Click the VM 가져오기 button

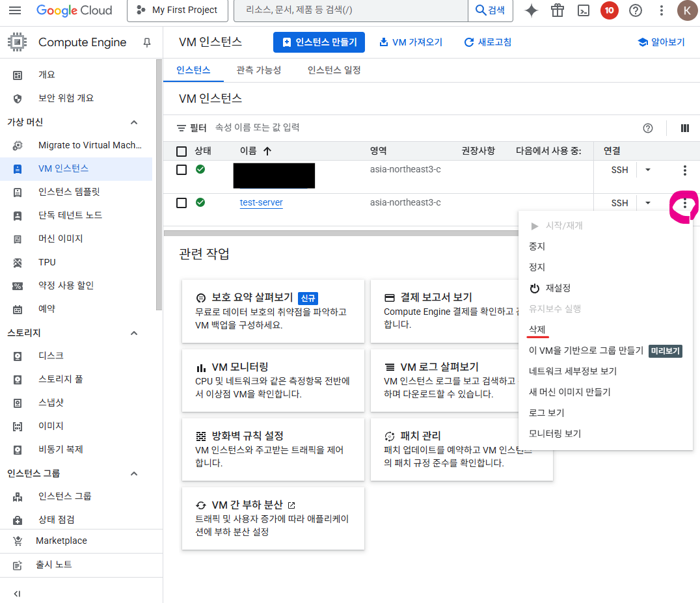pyautogui.click(x=411, y=42)
